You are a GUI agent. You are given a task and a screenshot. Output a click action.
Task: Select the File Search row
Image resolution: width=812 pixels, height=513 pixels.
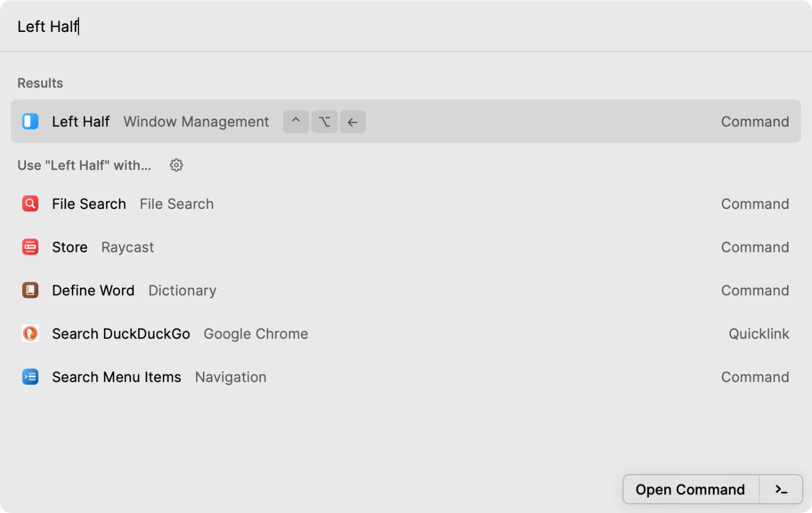point(406,204)
